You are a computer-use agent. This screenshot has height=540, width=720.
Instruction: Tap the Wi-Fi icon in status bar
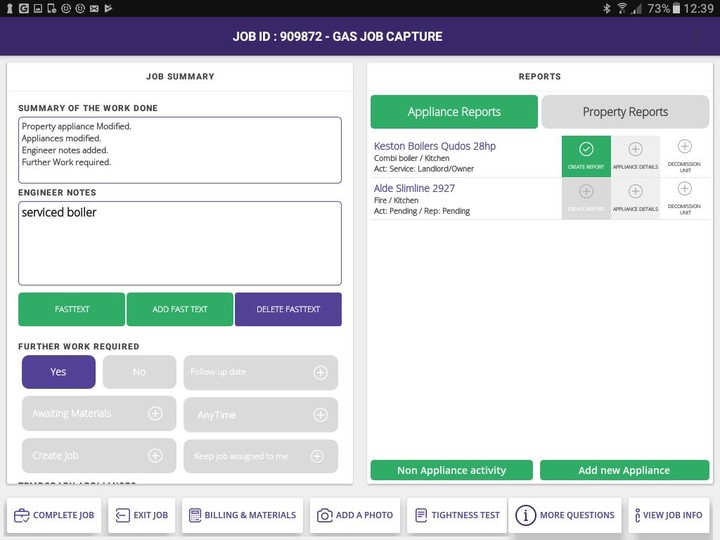[x=621, y=8]
